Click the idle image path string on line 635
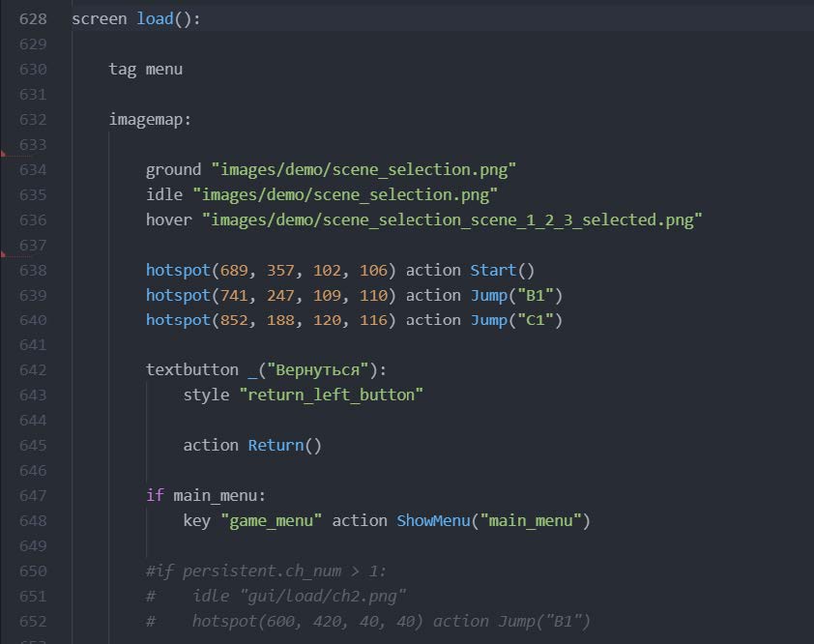Viewport: 814px width, 644px height. click(x=345, y=194)
